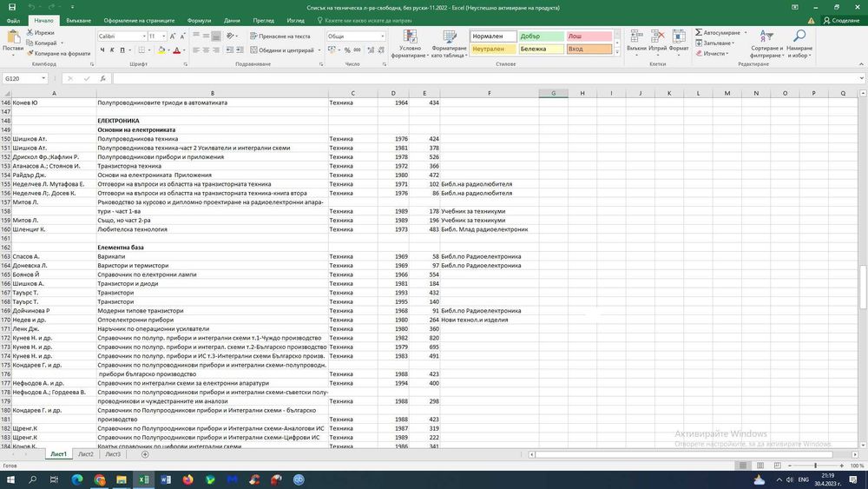Switch to Вмъкване ribbon tab
The width and height of the screenshot is (868, 489).
(79, 21)
